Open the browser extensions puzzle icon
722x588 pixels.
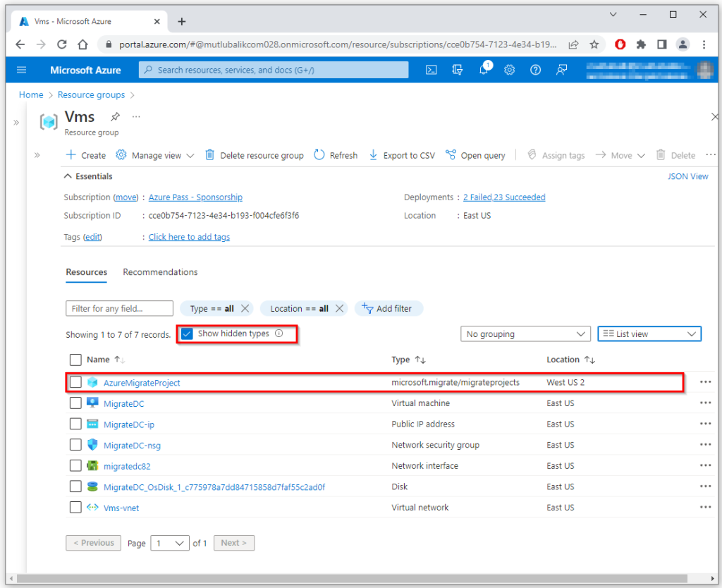640,44
